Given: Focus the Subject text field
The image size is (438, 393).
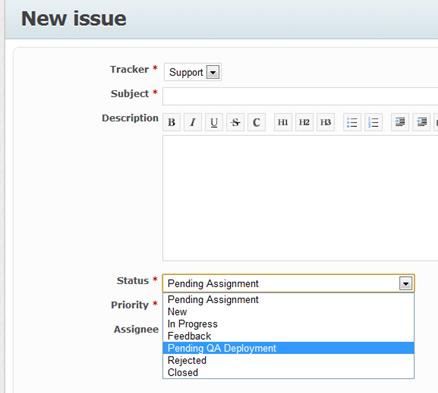Looking at the screenshot, I should pos(300,96).
